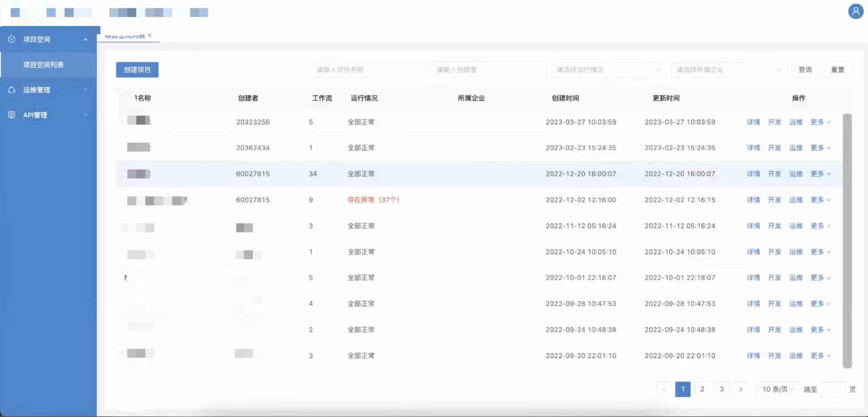Click 开发 for the 2023-03-27 10:03:59 row
The width and height of the screenshot is (868, 417).
click(x=775, y=122)
